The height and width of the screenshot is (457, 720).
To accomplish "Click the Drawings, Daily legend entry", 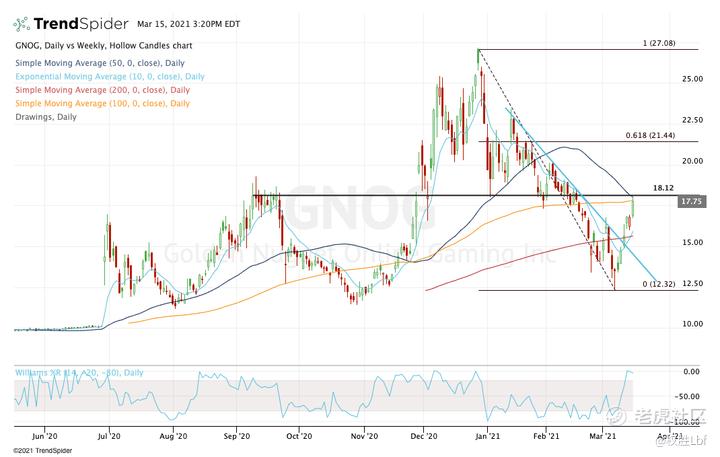I will click(46, 117).
